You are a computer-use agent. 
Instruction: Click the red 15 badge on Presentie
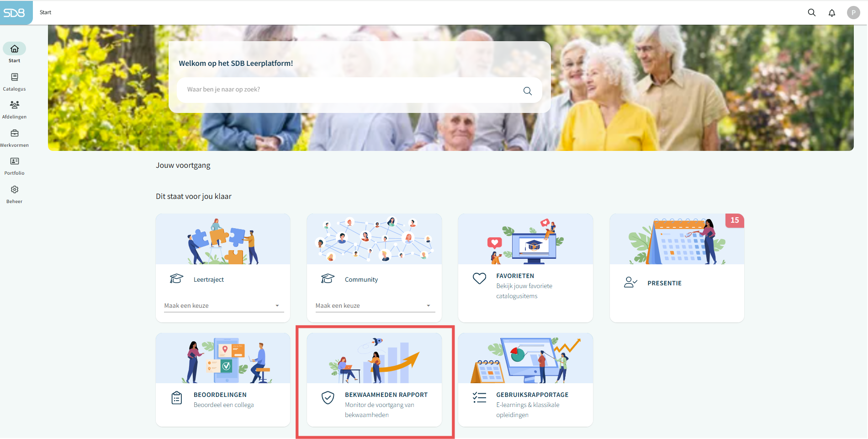[x=734, y=220]
